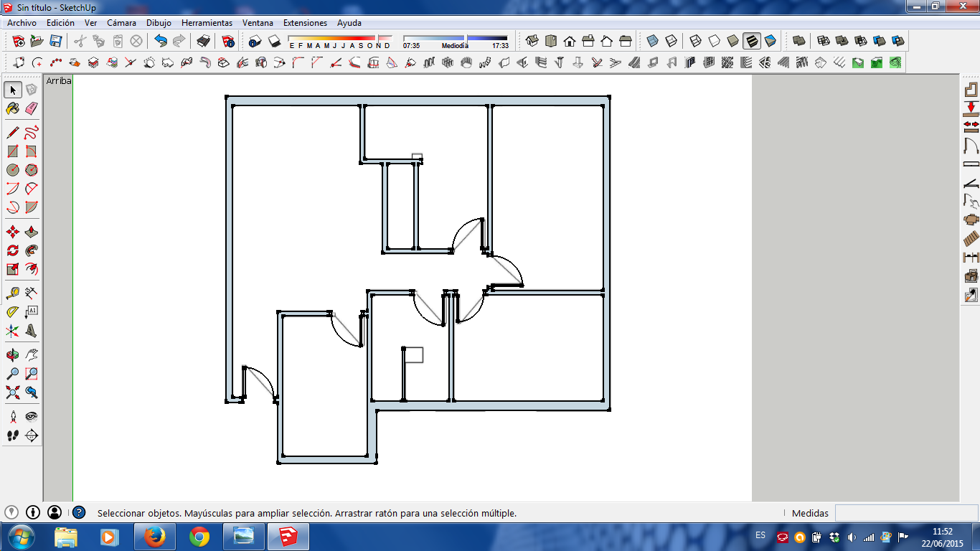Click the Zoom Extents tool

pyautogui.click(x=13, y=392)
